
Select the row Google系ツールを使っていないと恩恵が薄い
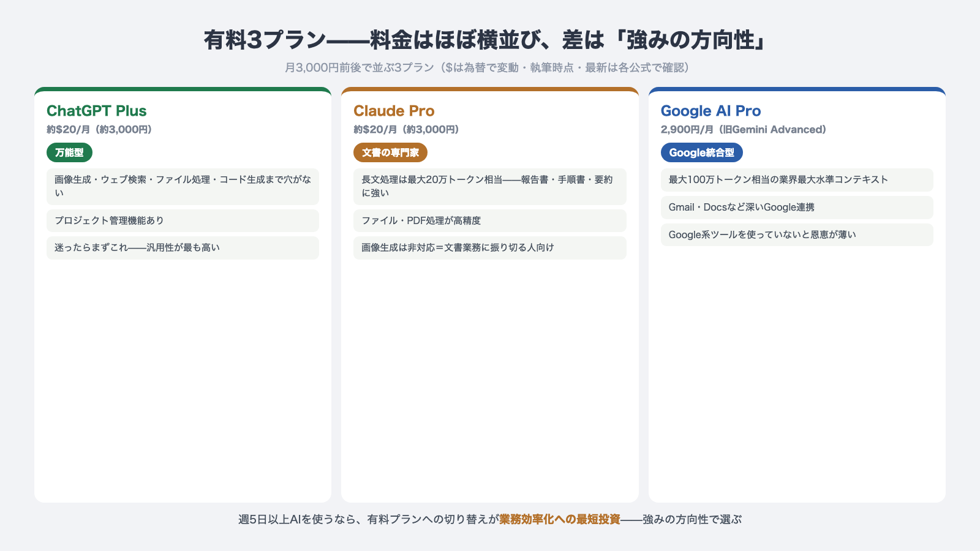797,234
